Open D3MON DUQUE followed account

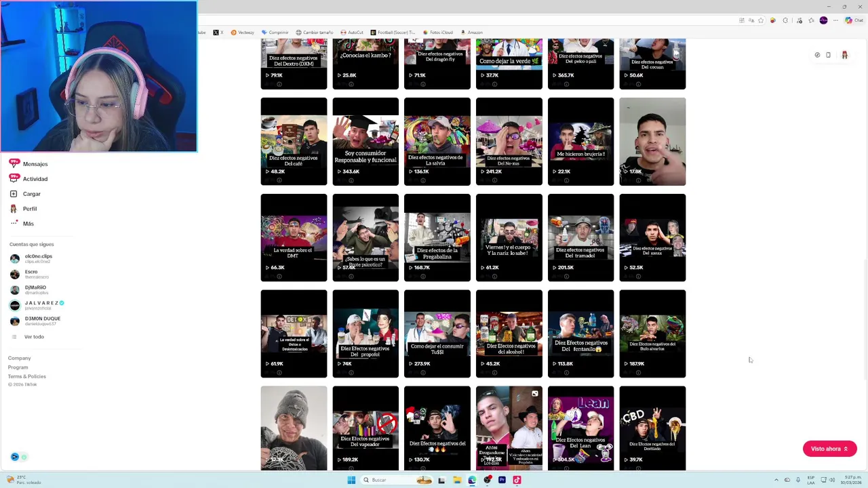(x=35, y=321)
